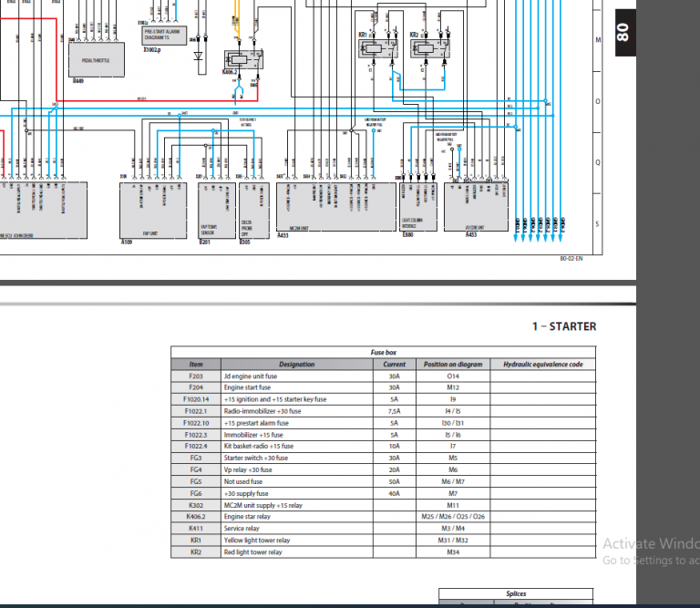Click the KR2 relay symbol in diagram
This screenshot has width=700, height=608.
429,48
